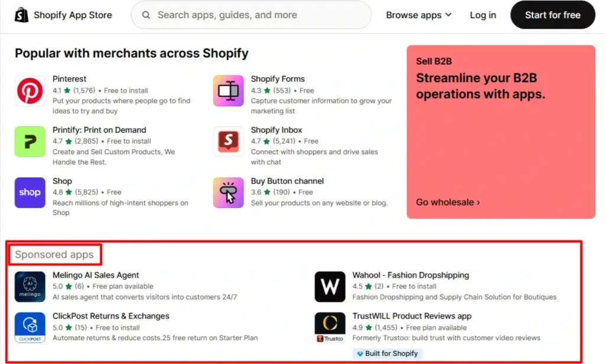Click the Shopify App Store bag logo

pyautogui.click(x=21, y=15)
